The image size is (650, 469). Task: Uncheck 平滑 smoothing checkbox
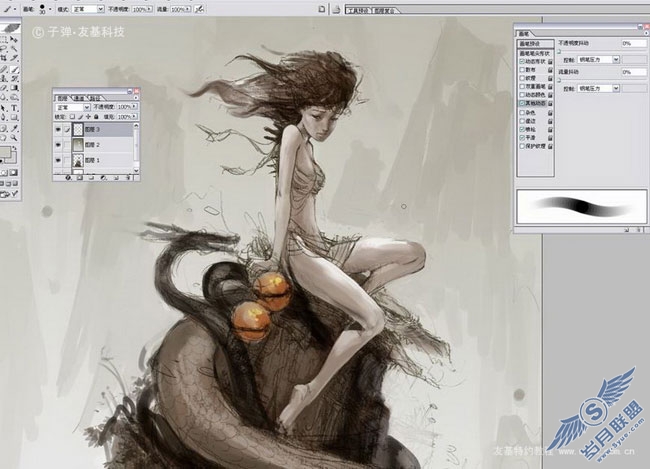(522, 137)
